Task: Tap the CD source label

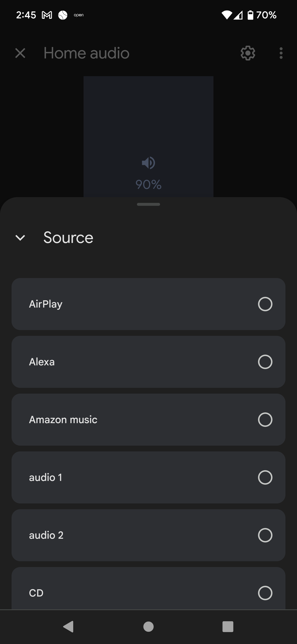Action: pos(36,593)
